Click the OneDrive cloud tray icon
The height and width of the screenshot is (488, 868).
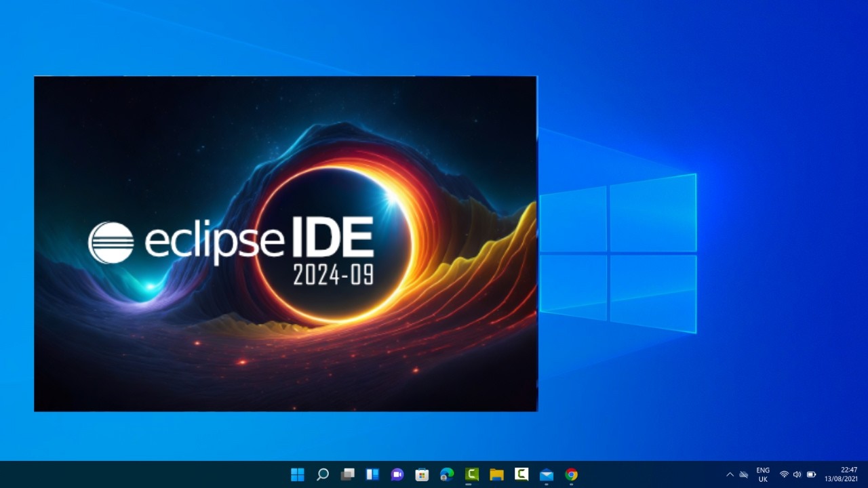point(744,474)
